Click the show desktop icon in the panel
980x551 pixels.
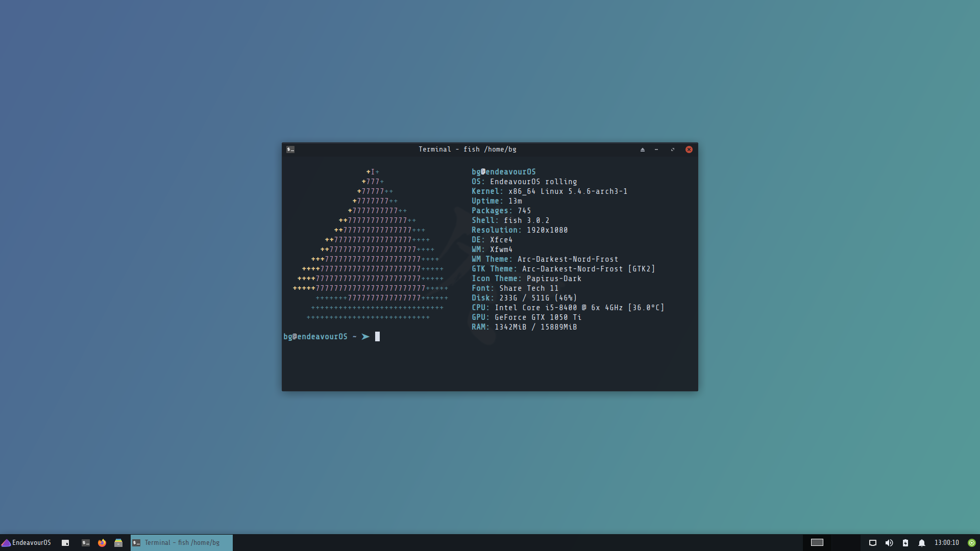coord(65,543)
